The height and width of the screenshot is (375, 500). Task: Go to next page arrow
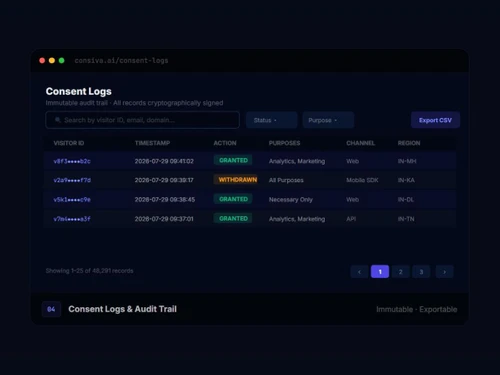444,272
